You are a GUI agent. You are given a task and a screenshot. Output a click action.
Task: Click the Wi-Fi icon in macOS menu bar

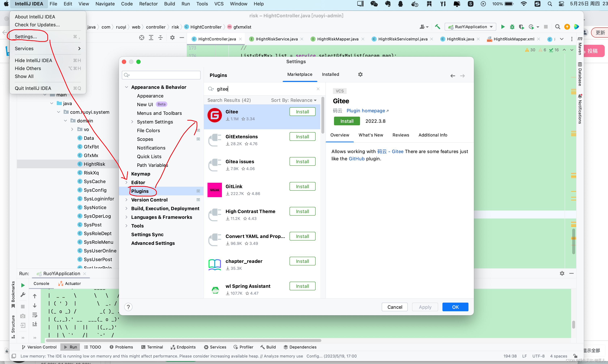click(x=524, y=4)
